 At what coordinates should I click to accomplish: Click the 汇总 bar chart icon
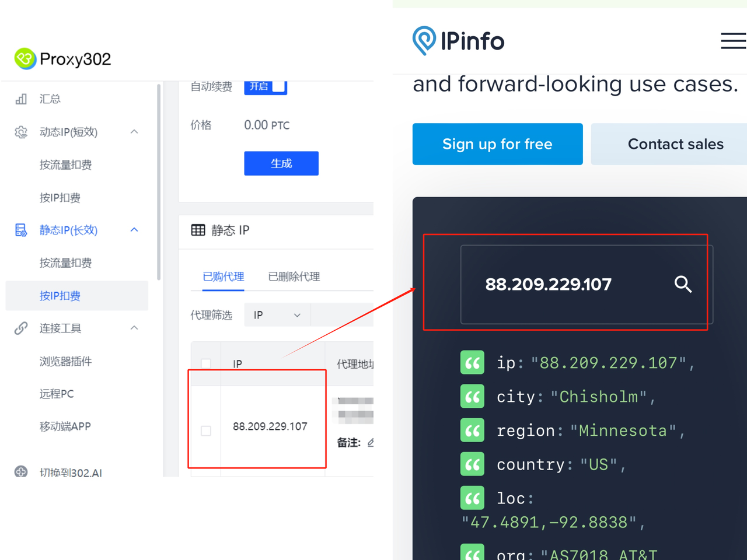click(21, 99)
